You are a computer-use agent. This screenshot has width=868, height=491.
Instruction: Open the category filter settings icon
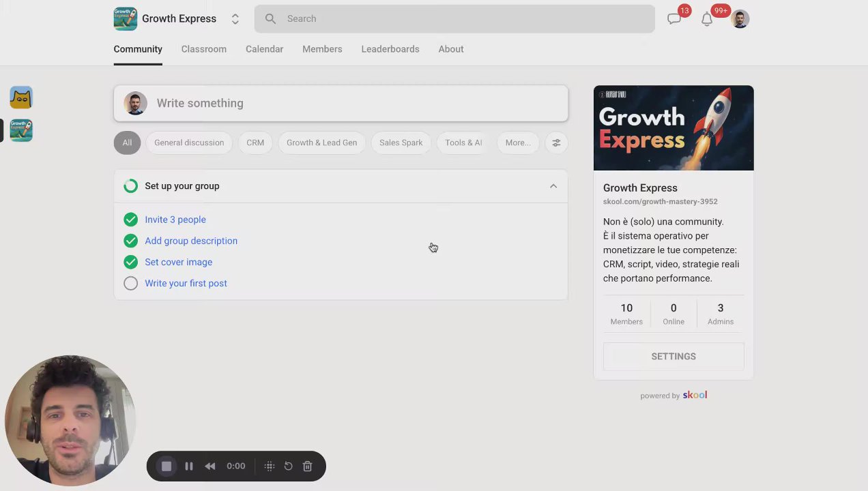coord(556,143)
